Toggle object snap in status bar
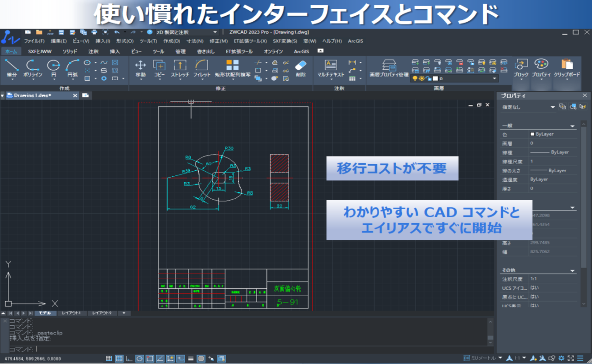The height and width of the screenshot is (364, 592). coord(150,358)
